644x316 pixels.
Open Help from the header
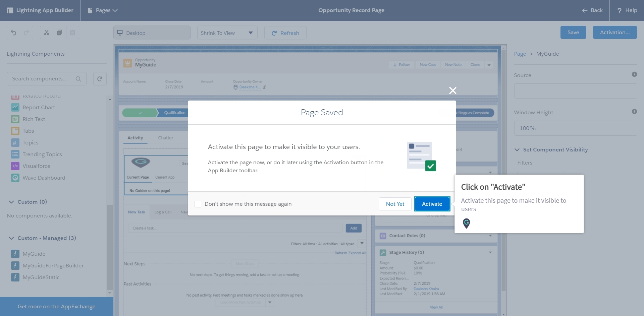click(627, 10)
